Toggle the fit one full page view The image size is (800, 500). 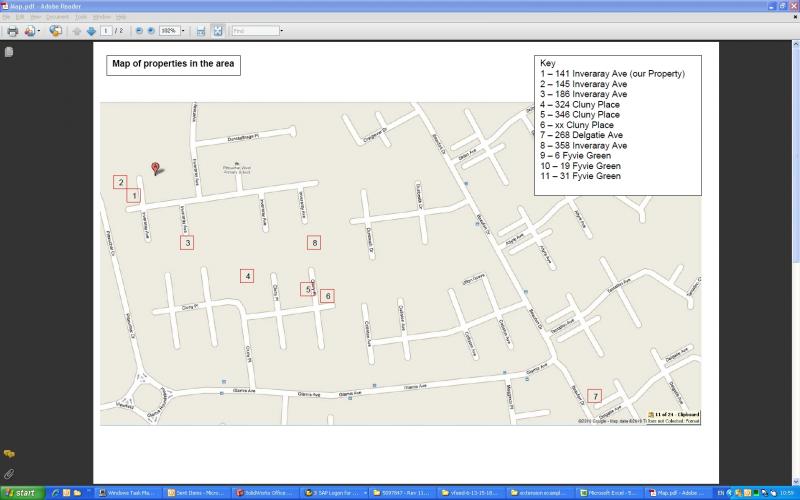click(x=217, y=31)
